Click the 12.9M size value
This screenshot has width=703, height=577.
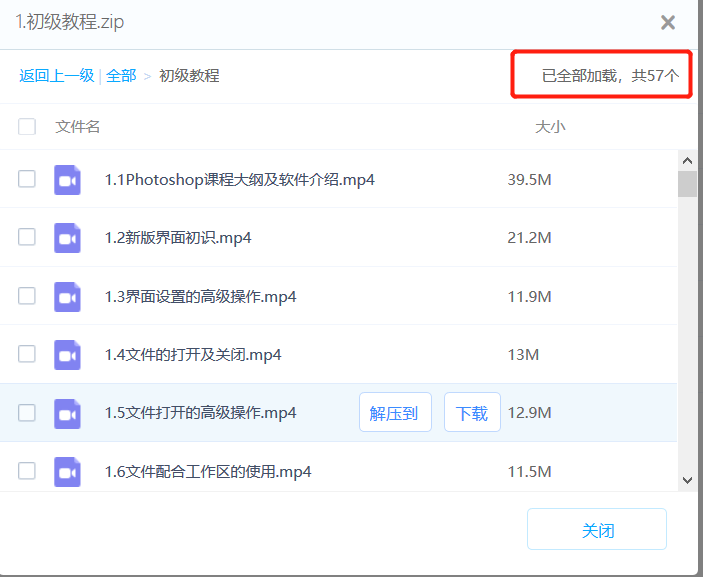[529, 412]
